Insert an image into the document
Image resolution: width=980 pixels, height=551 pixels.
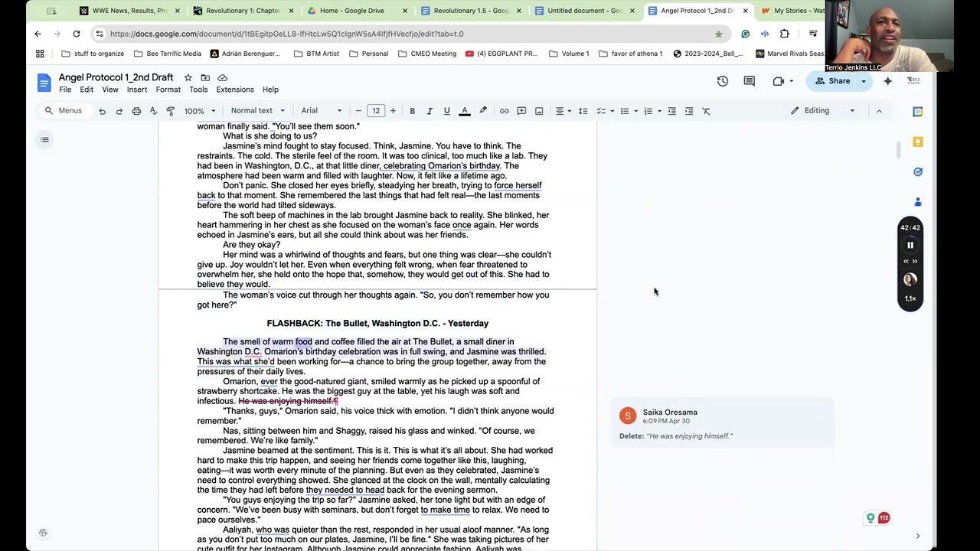(539, 111)
